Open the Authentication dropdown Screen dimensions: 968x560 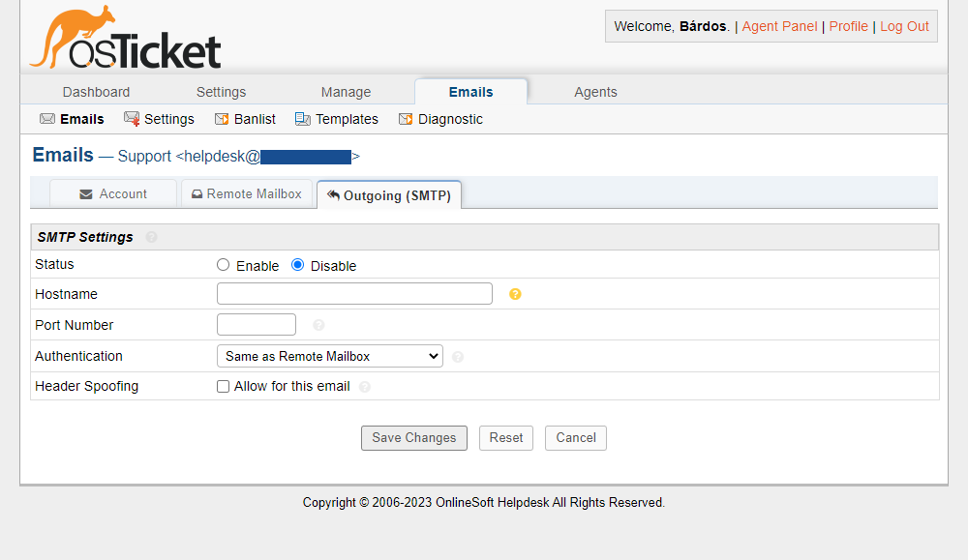pos(329,356)
